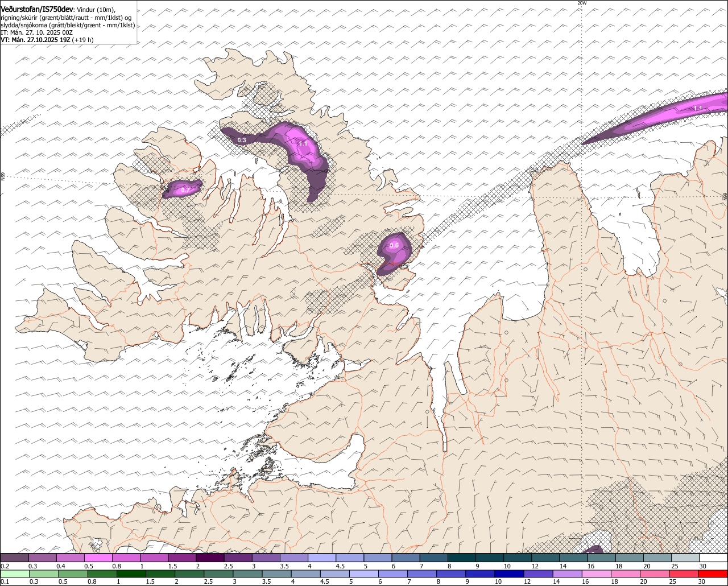Image resolution: width=728 pixels, height=586 pixels.
Task: Click lower legend pale green swatch 0.1 to 0.3
Action: (14, 573)
